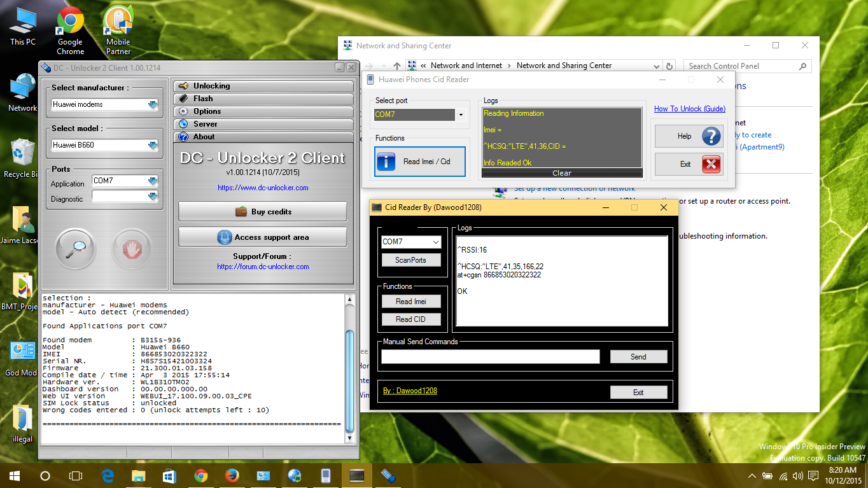
Task: Open the volume speaker tray icon
Action: (x=797, y=476)
